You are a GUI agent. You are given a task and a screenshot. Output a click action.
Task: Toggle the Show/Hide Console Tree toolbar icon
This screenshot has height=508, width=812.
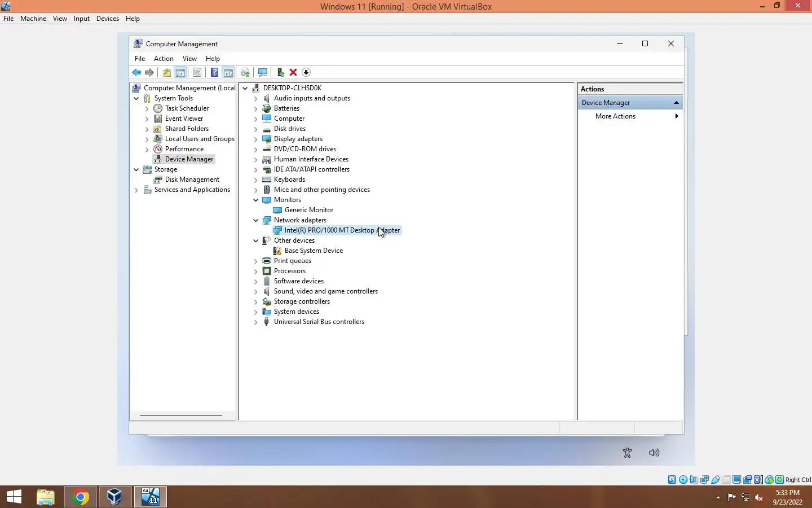[180, 72]
